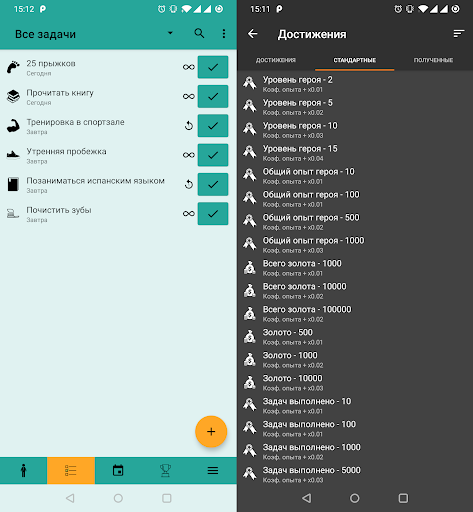Open the hero character tab icon
This screenshot has height=512, width=473.
[x=23, y=470]
